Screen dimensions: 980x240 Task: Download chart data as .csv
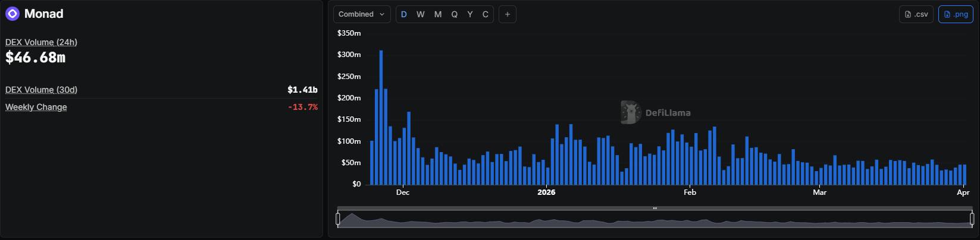pyautogui.click(x=916, y=14)
